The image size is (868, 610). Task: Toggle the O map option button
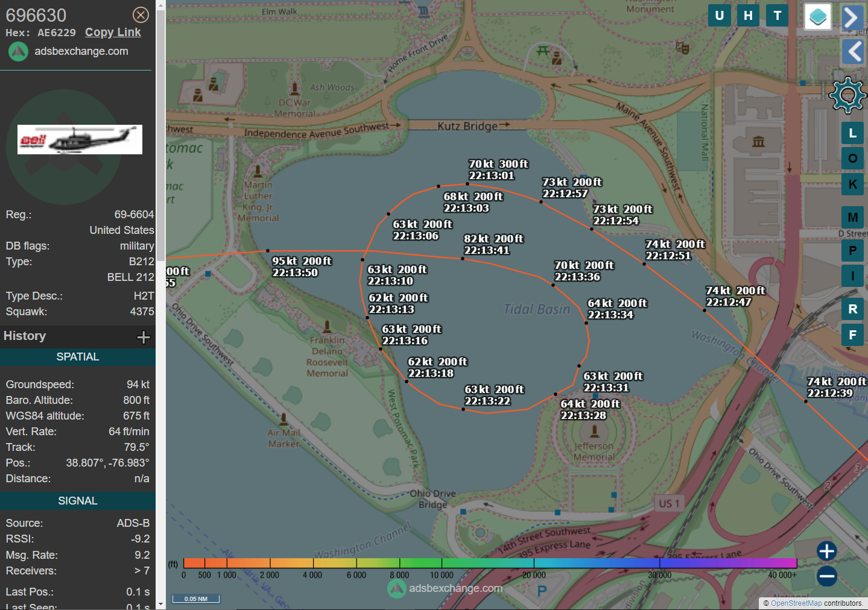pyautogui.click(x=852, y=159)
